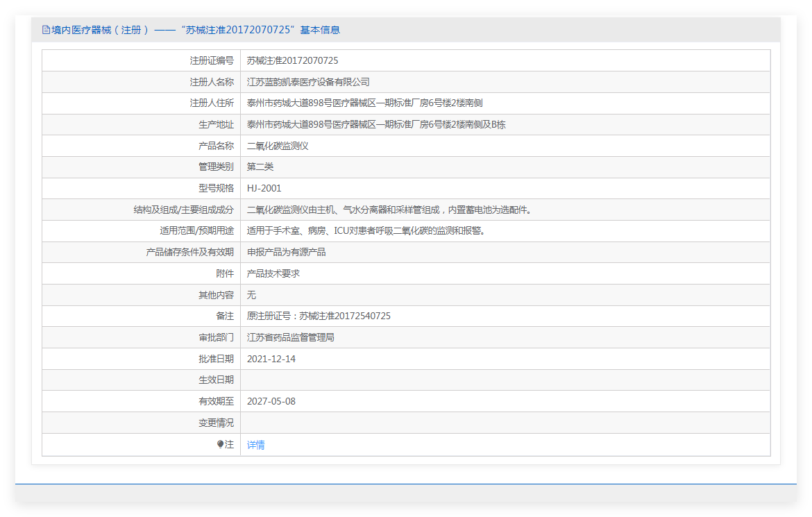
Task: Select text 申报产品为有源产品
Action: [287, 253]
